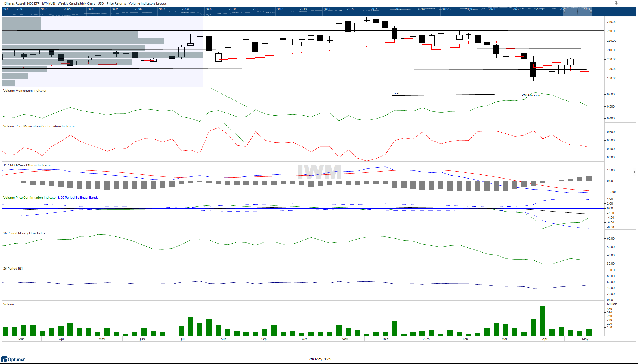638x364 pixels.
Task: Click the 17th May 2025 date label
Action: pyautogui.click(x=319, y=359)
